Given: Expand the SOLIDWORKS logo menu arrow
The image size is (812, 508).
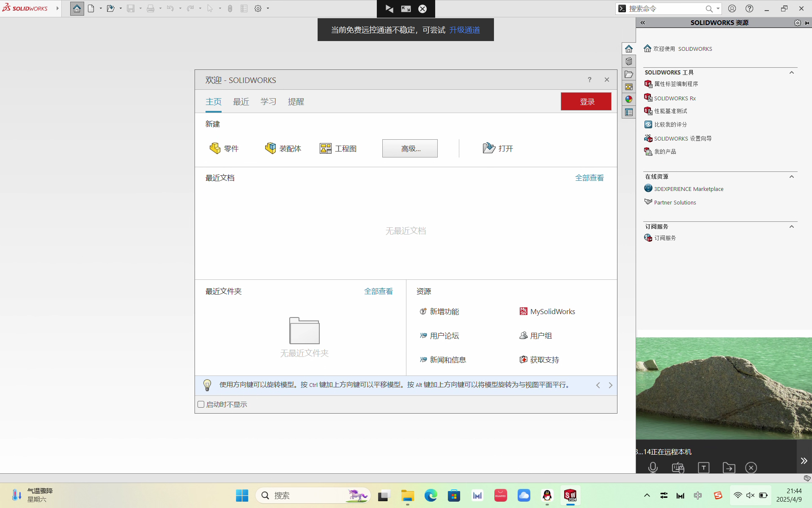Looking at the screenshot, I should click(x=58, y=8).
